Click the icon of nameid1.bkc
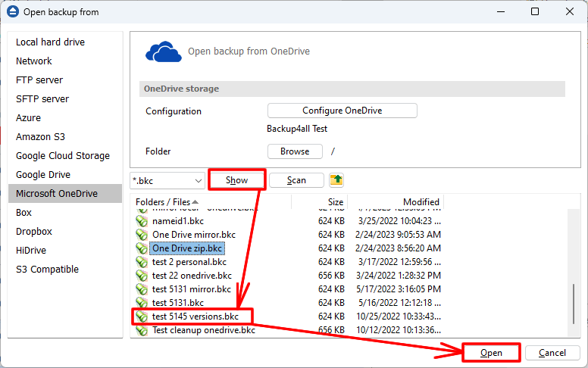 click(x=141, y=220)
